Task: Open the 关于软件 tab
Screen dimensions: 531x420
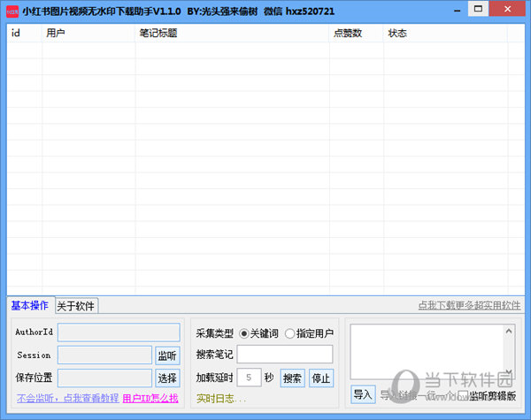Action: pyautogui.click(x=76, y=307)
